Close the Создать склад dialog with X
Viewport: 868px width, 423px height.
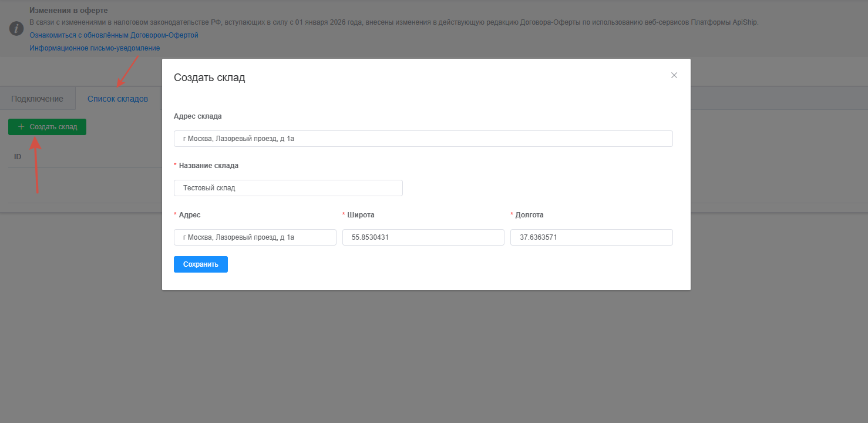[674, 75]
